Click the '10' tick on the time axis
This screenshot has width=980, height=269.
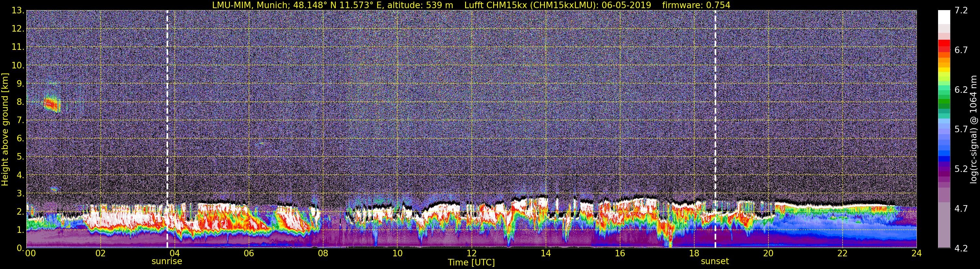tap(397, 253)
